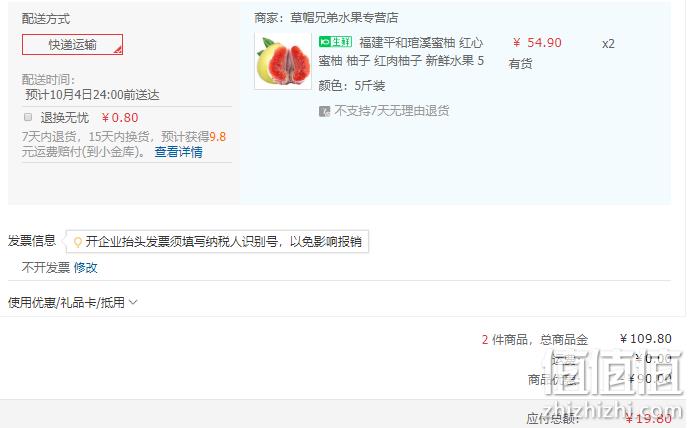Expand 使用优惠/礼品卡/抵用 section

tap(73, 303)
